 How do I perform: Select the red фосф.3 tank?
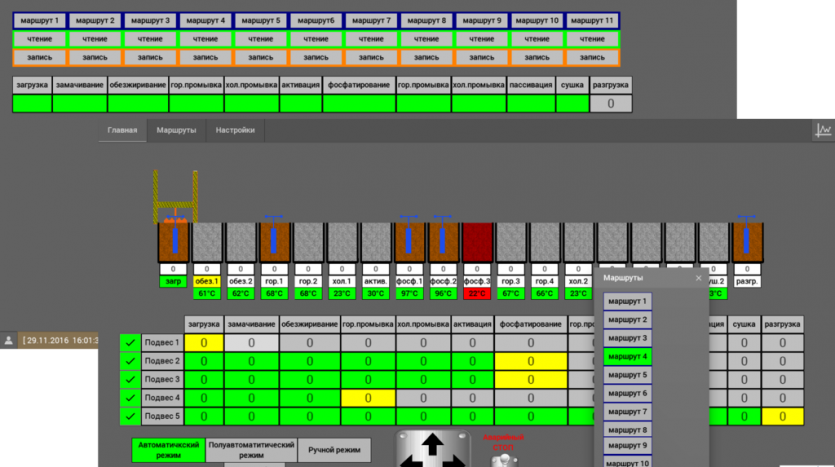coord(477,243)
